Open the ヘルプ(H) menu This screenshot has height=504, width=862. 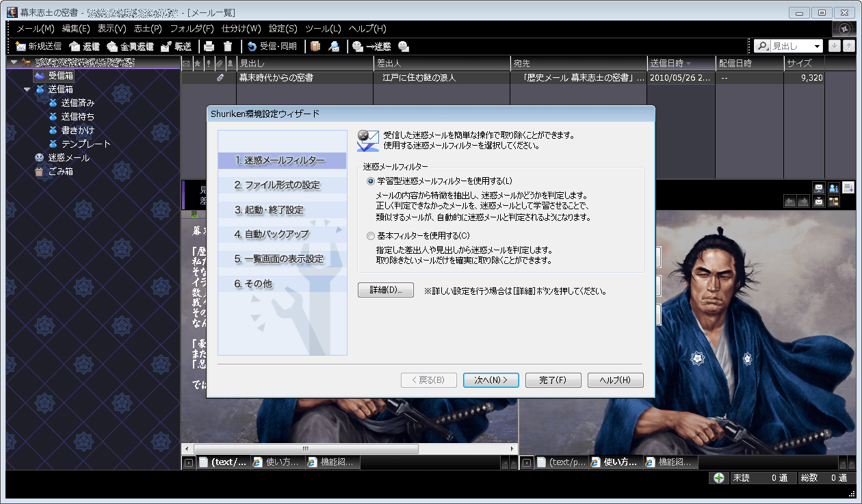(367, 29)
